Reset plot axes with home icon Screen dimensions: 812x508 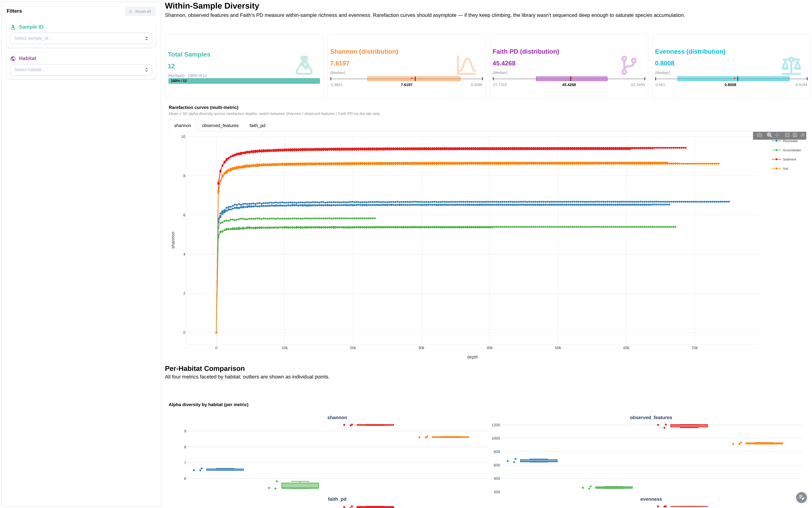pos(802,135)
